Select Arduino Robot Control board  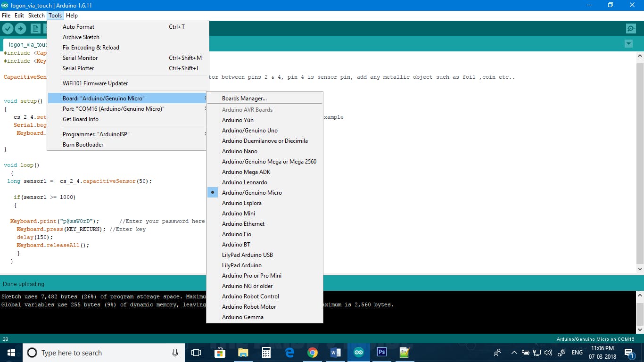264,296
